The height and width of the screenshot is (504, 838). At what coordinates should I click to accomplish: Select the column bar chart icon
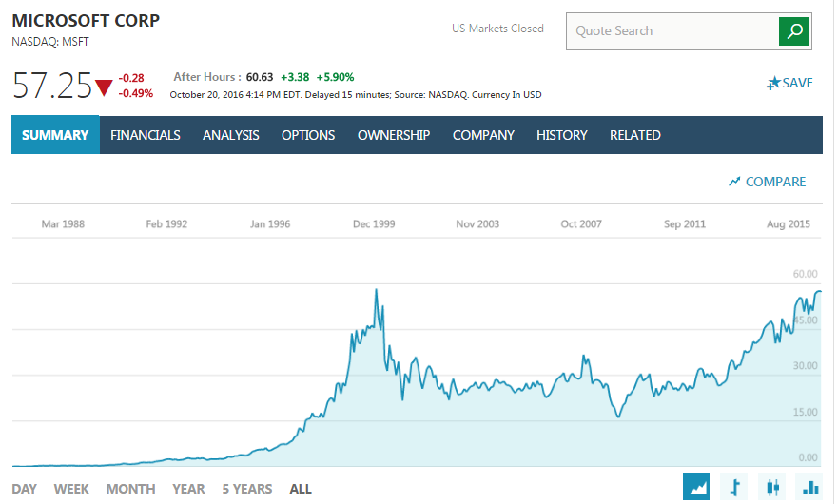[x=810, y=486]
